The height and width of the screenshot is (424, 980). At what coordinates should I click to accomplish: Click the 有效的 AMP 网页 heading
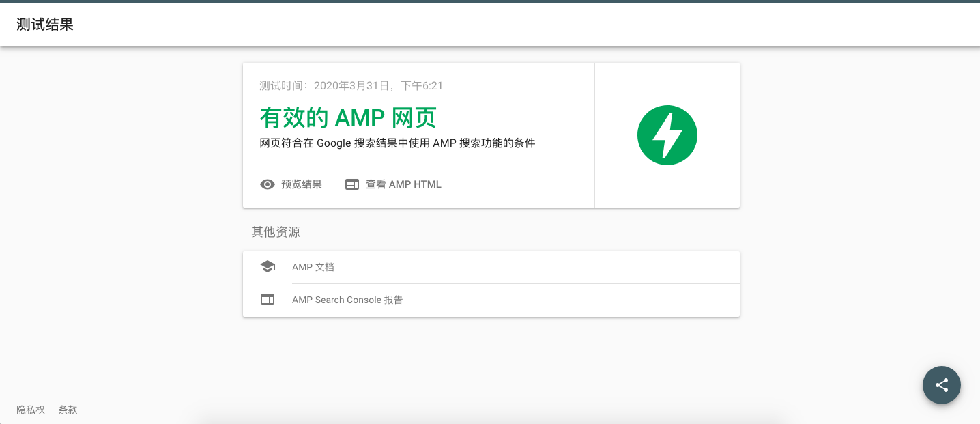coord(348,117)
